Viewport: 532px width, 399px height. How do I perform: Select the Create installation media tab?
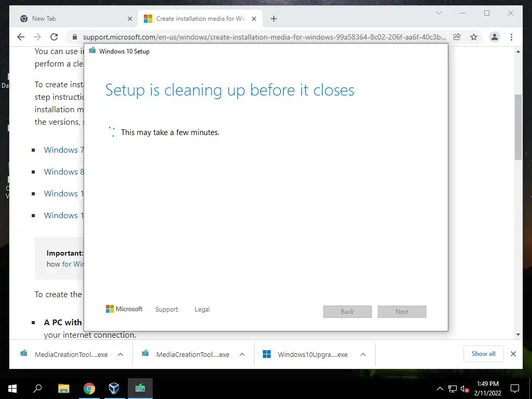[200, 19]
